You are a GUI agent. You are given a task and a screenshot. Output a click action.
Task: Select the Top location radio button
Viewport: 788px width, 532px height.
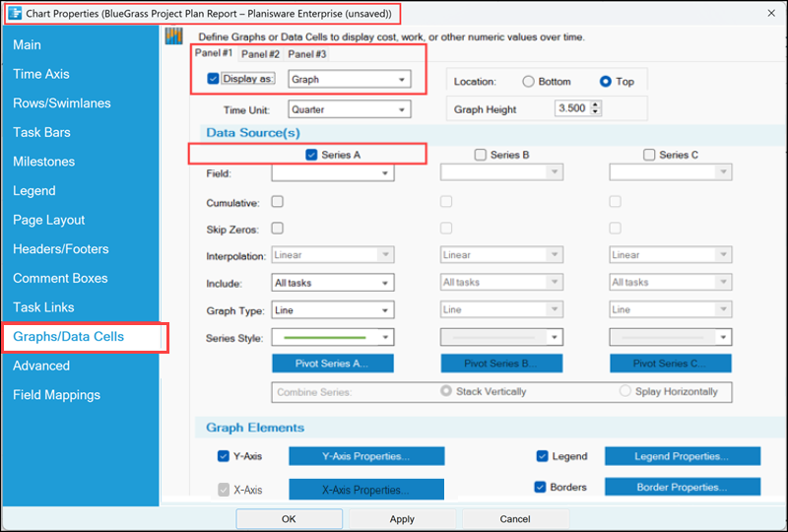(x=606, y=82)
